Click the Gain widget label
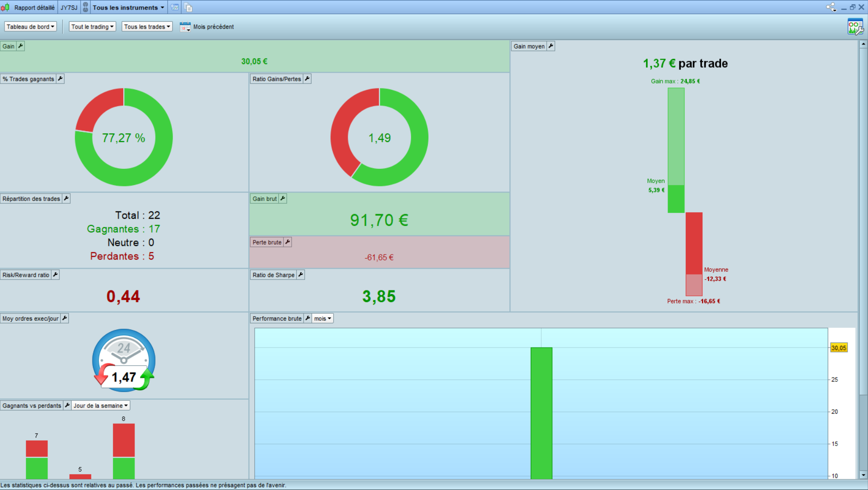This screenshot has height=490, width=868. pos(9,46)
